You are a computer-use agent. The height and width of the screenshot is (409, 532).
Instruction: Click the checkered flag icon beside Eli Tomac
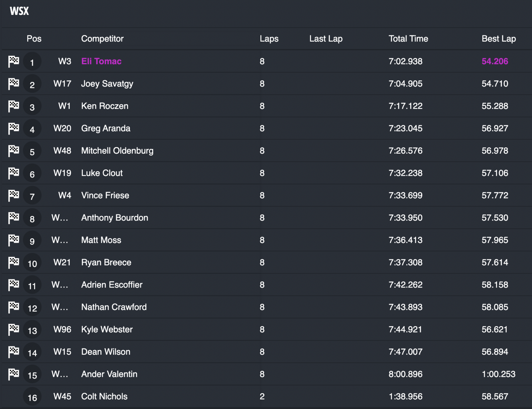[x=14, y=61]
